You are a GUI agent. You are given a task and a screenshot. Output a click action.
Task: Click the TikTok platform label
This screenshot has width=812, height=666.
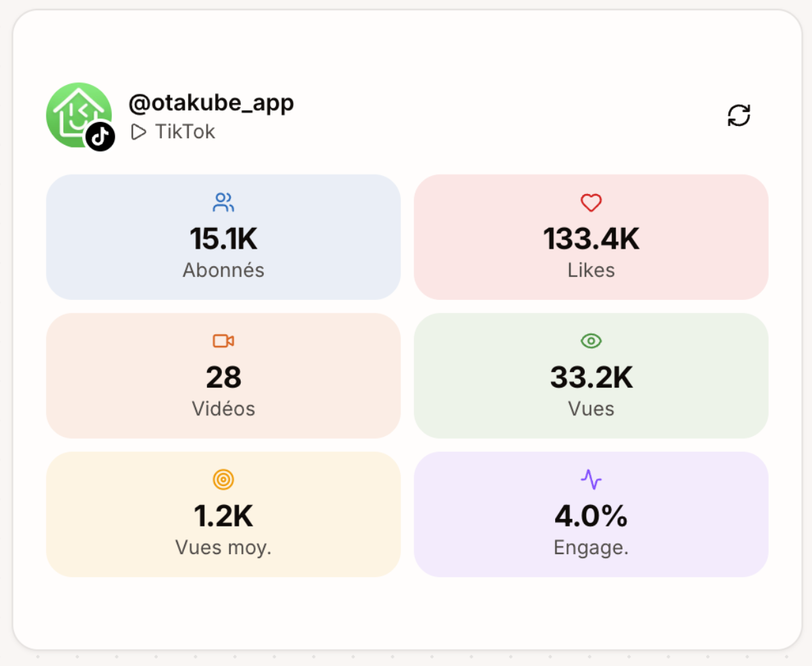coord(184,131)
